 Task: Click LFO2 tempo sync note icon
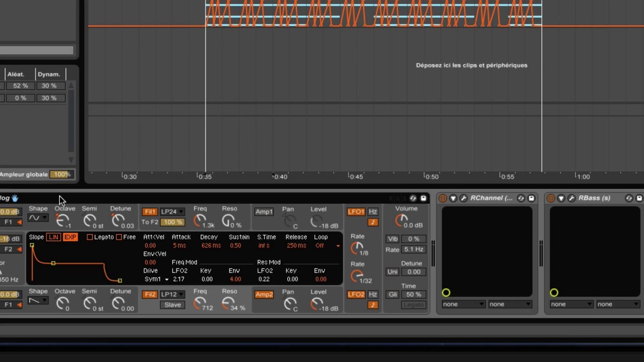pyautogui.click(x=373, y=305)
